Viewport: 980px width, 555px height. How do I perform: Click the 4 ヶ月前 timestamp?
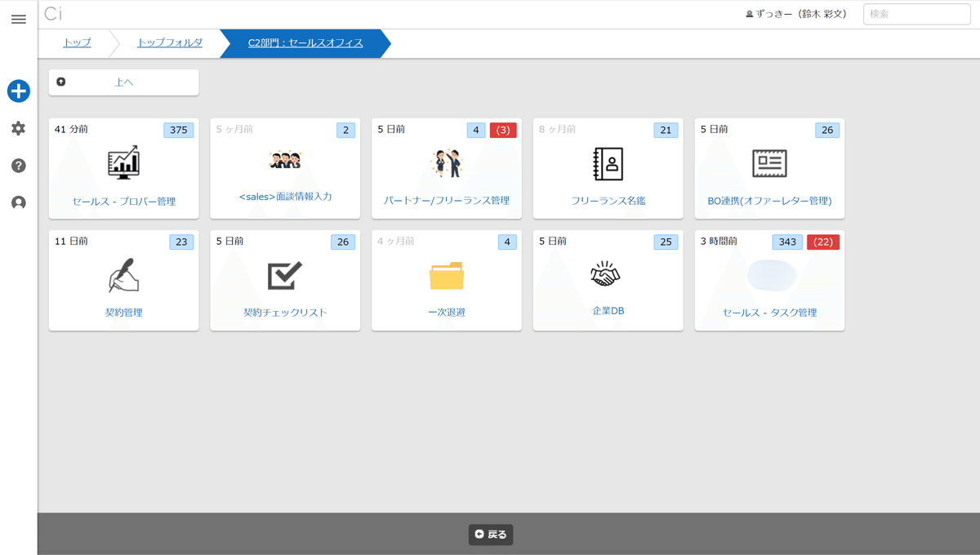click(x=395, y=241)
